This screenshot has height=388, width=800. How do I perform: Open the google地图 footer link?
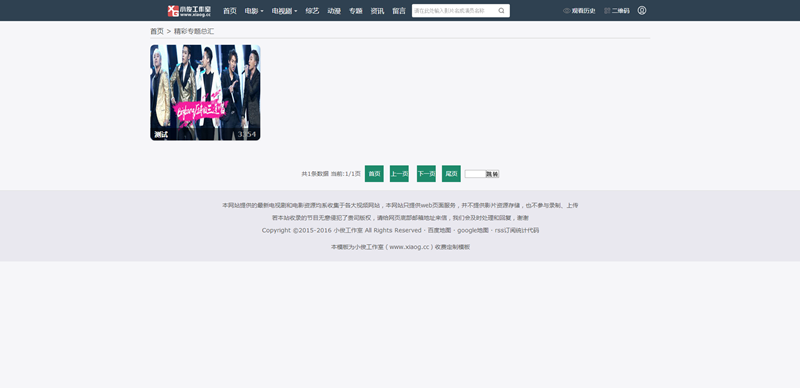point(472,230)
